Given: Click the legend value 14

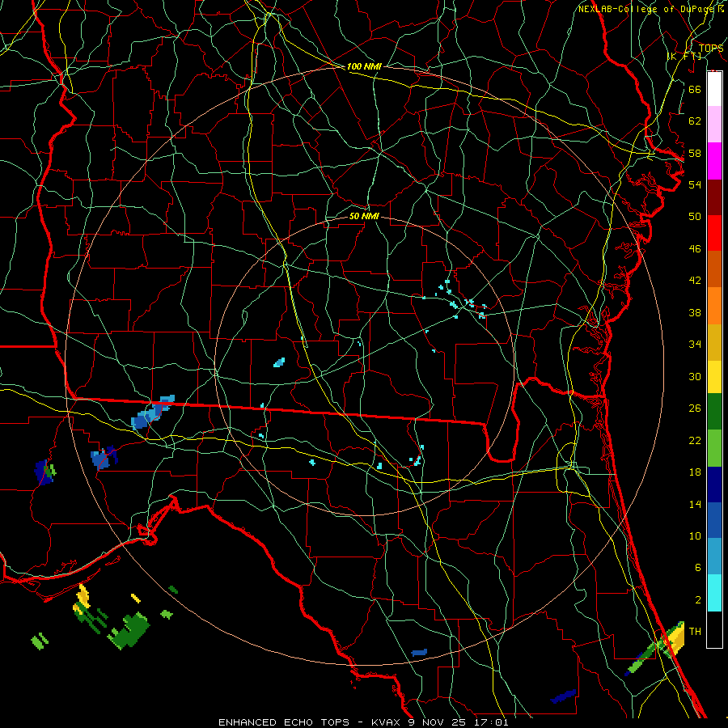Looking at the screenshot, I should [x=695, y=504].
